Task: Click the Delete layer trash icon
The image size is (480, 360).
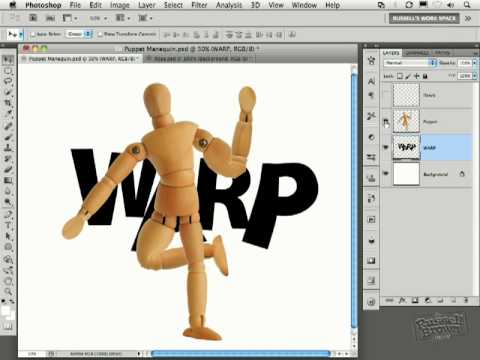Action: 466,300
